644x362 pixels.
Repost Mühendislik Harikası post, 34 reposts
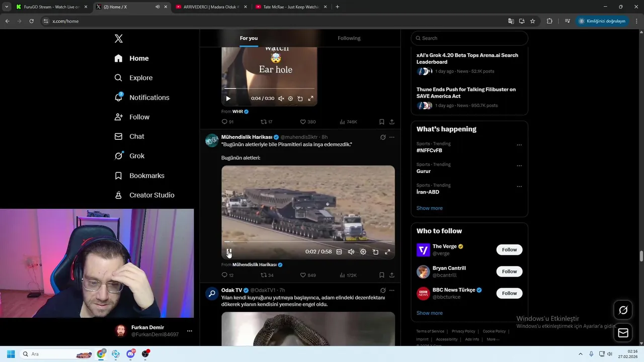267,275
